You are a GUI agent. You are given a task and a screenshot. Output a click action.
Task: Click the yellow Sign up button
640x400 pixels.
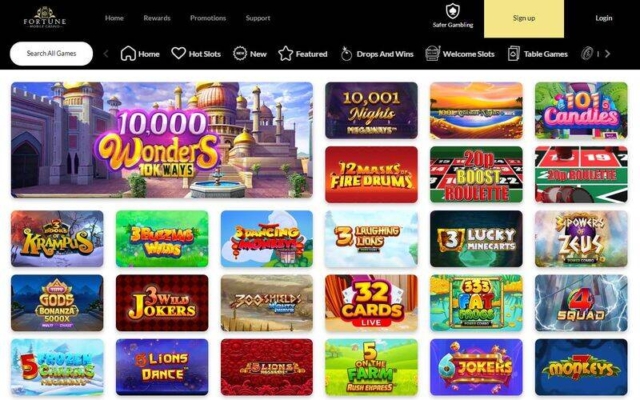pos(524,19)
